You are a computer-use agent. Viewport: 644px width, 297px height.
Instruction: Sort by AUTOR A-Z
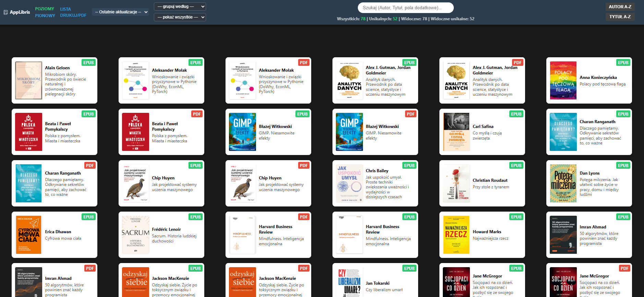[620, 7]
